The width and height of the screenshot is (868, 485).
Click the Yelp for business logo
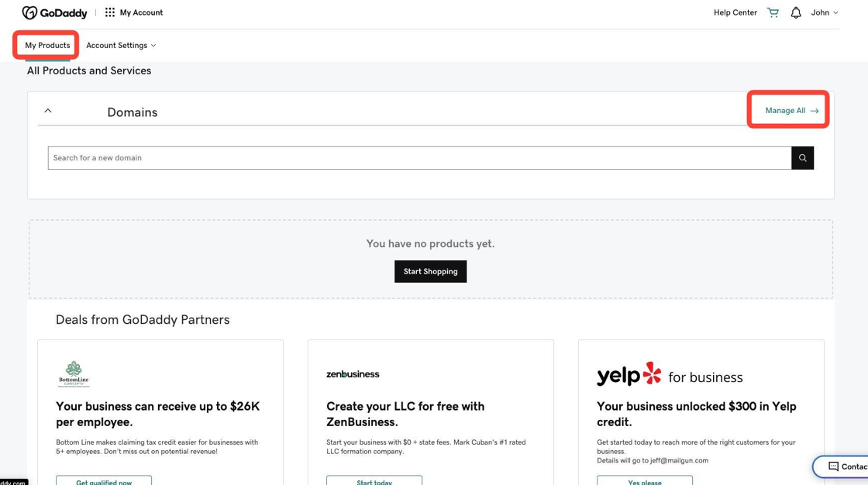tap(670, 375)
